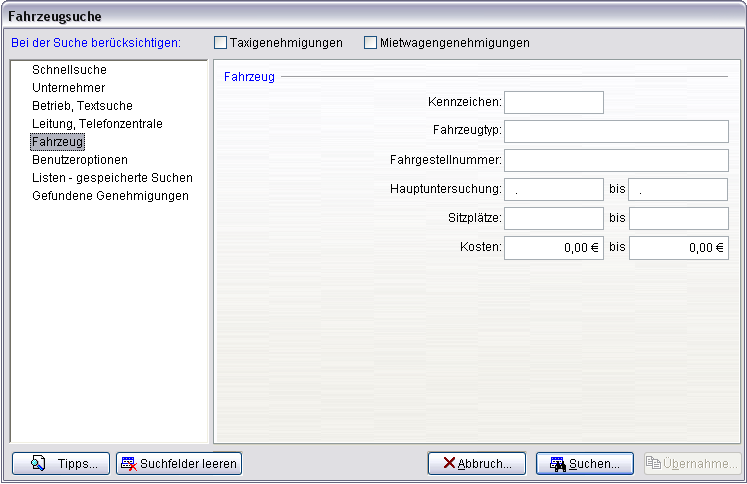The width and height of the screenshot is (747, 484).
Task: Go to Benutzeroptionen in the list
Action: (x=80, y=160)
